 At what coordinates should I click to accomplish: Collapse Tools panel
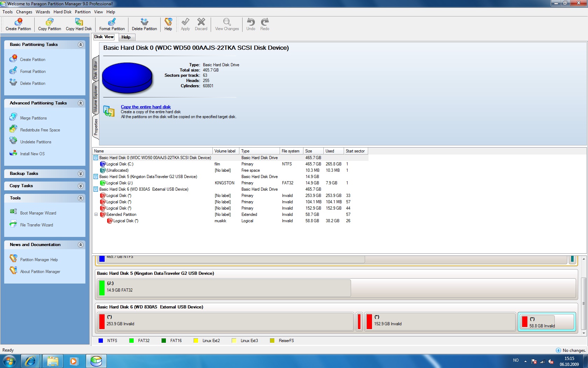pos(80,198)
